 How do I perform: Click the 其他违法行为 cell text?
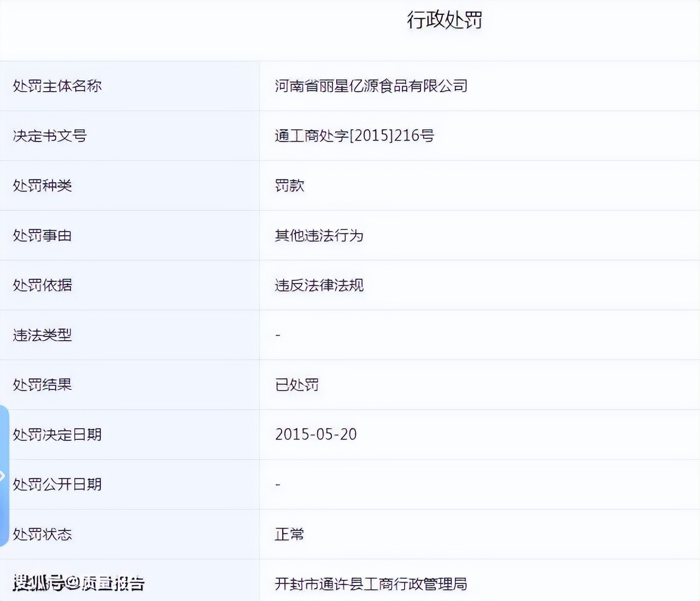[x=319, y=235]
